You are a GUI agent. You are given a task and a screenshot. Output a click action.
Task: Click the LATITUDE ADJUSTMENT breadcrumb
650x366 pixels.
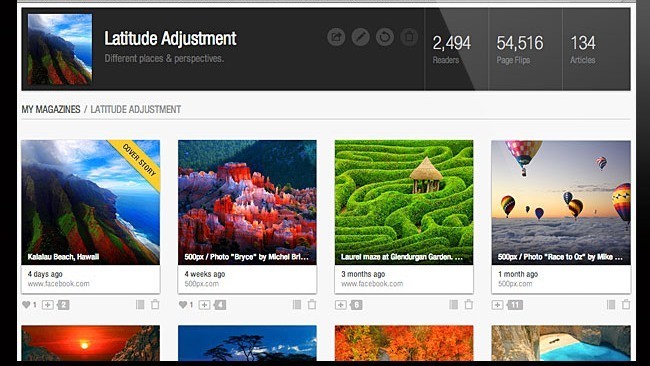[136, 109]
